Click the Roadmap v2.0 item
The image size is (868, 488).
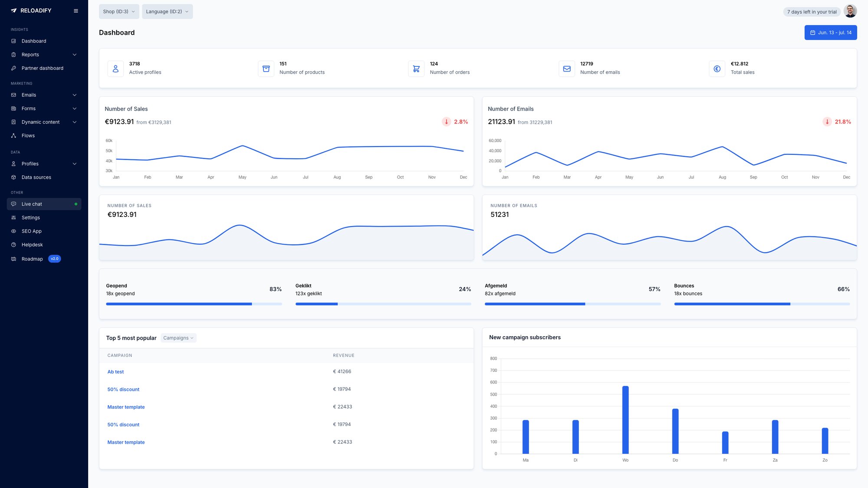point(32,259)
